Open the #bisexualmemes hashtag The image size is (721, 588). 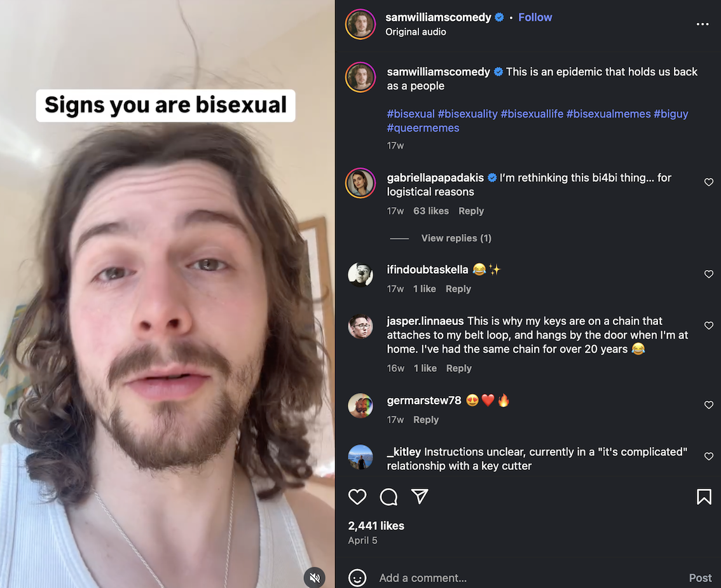608,114
